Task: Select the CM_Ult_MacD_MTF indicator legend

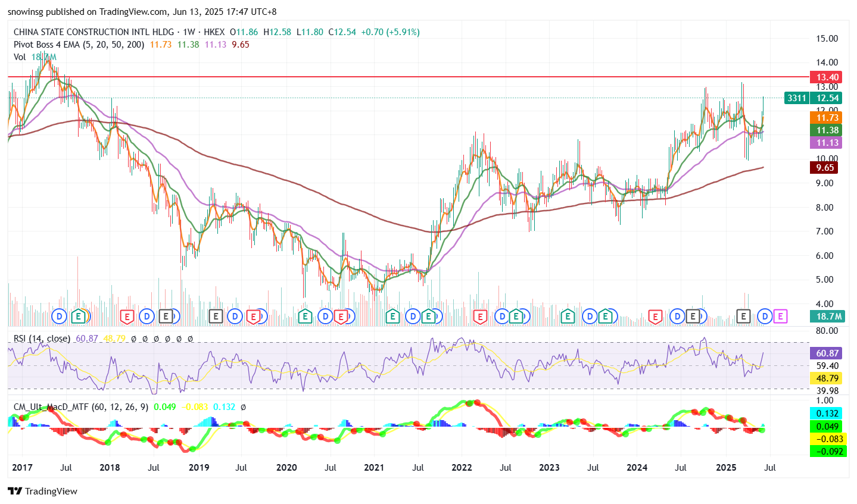Action: pos(80,407)
